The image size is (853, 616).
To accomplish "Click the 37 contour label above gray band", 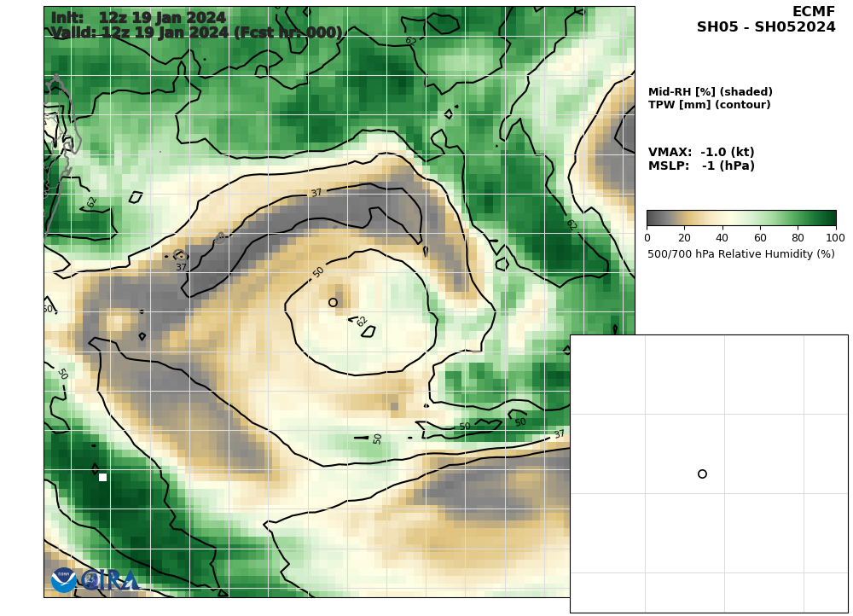I will pyautogui.click(x=316, y=193).
